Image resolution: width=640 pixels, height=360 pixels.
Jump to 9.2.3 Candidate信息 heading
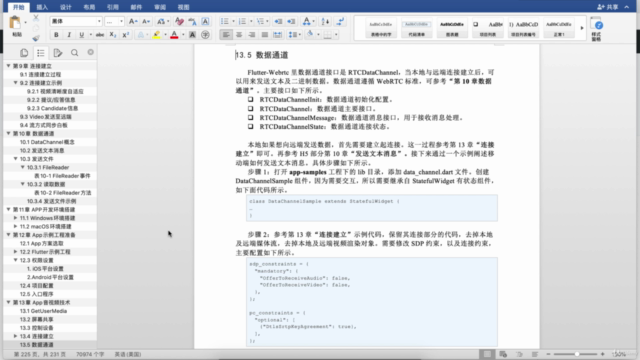pos(52,108)
